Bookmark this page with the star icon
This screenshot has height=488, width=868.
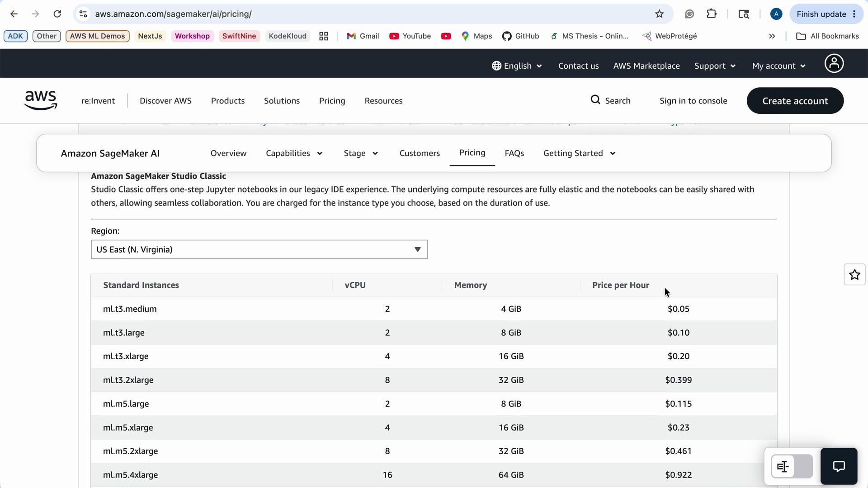(659, 14)
